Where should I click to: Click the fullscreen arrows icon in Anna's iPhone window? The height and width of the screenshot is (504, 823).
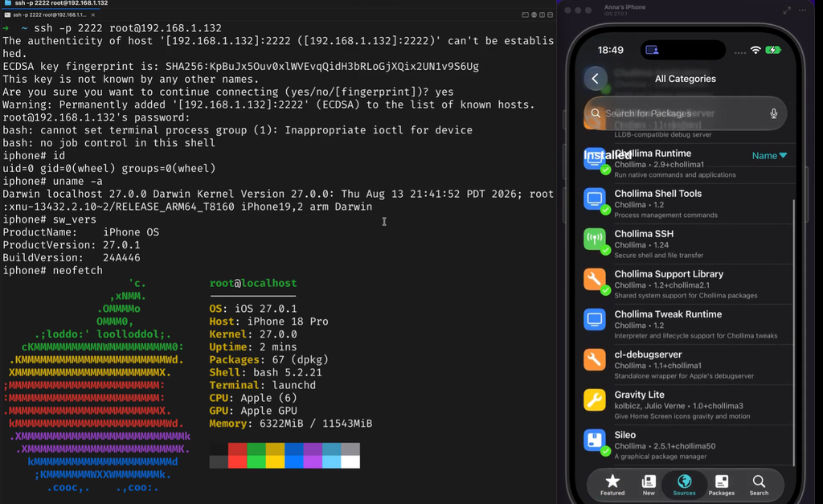[x=787, y=10]
